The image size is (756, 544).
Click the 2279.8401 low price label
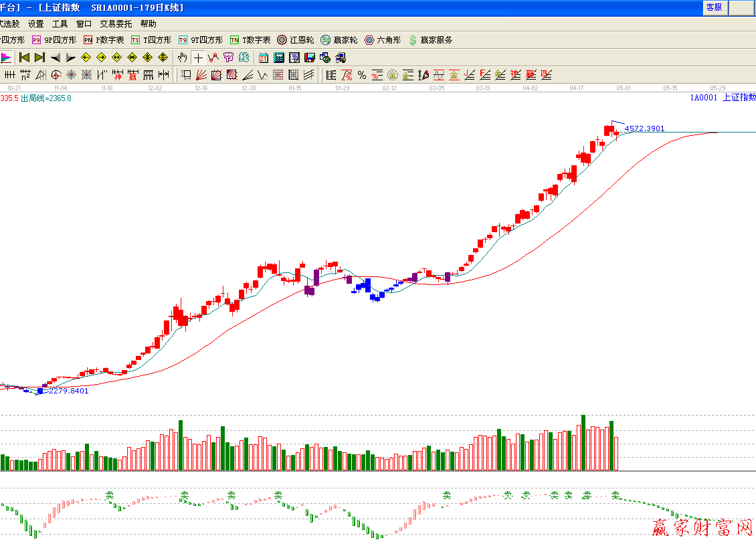[x=68, y=391]
